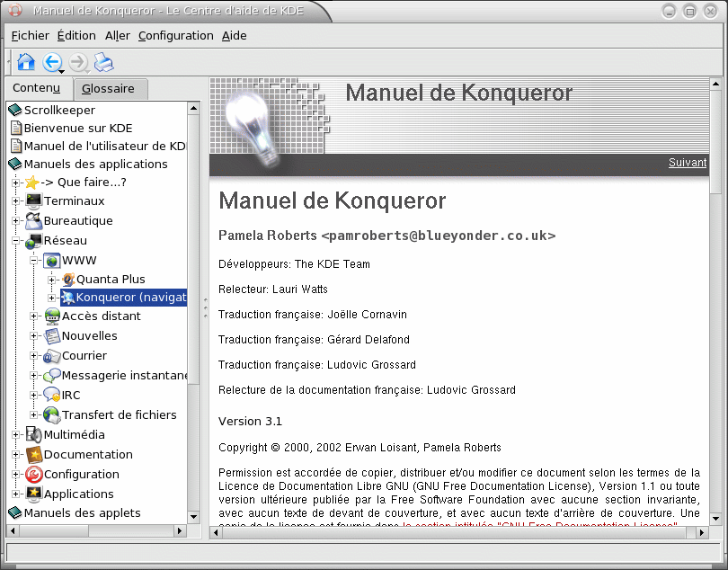Select the Manuels des applets label
728x570 pixels.
pyautogui.click(x=82, y=512)
